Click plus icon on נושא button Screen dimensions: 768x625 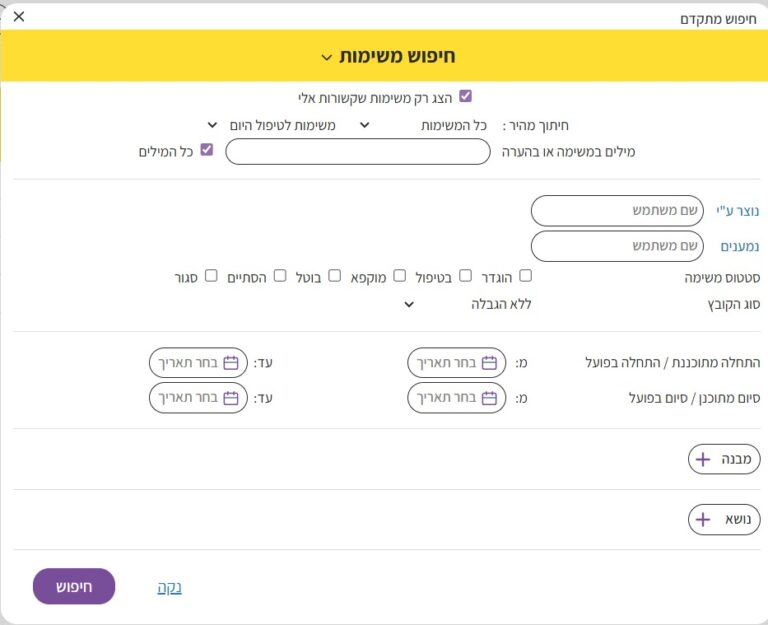tap(703, 520)
